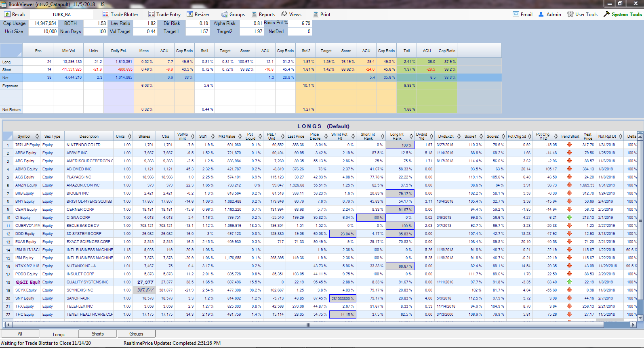Open the System Tools item

(623, 15)
